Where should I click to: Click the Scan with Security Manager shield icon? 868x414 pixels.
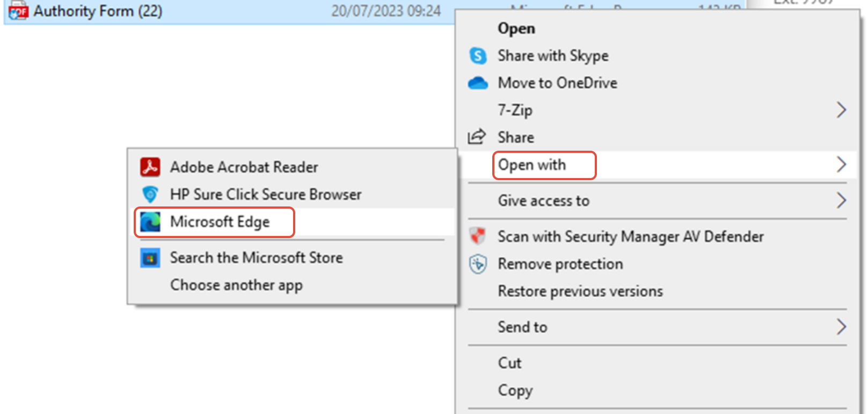click(x=478, y=236)
